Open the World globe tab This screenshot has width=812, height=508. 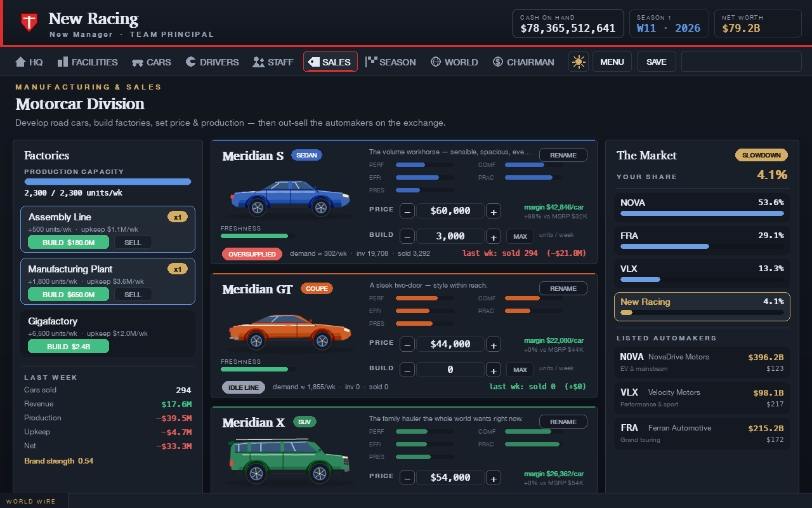pos(454,62)
